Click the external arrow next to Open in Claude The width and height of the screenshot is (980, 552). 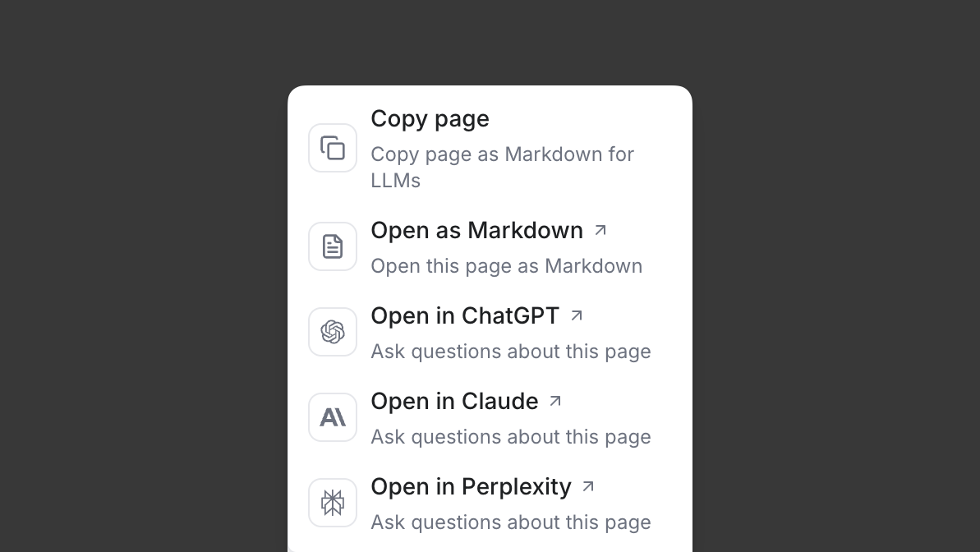coord(555,401)
